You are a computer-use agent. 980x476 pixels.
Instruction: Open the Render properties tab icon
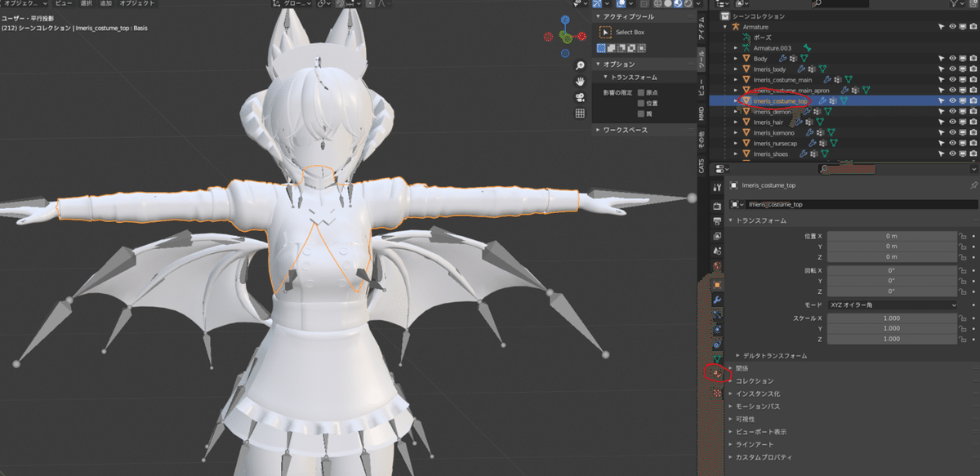tap(716, 207)
